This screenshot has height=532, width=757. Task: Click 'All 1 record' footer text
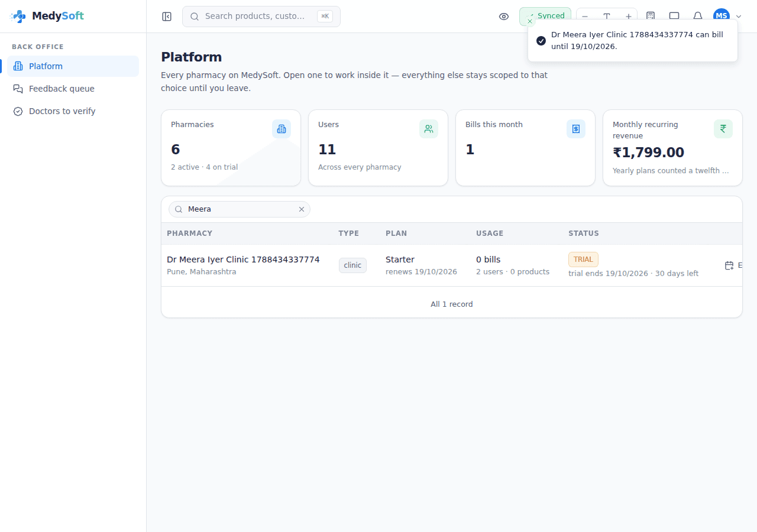(452, 304)
